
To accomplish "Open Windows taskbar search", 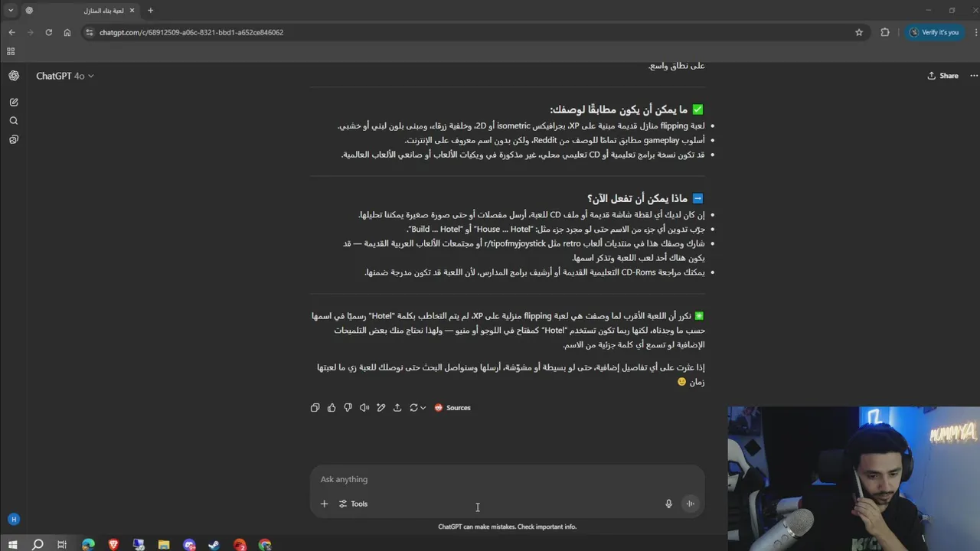I will (x=38, y=545).
